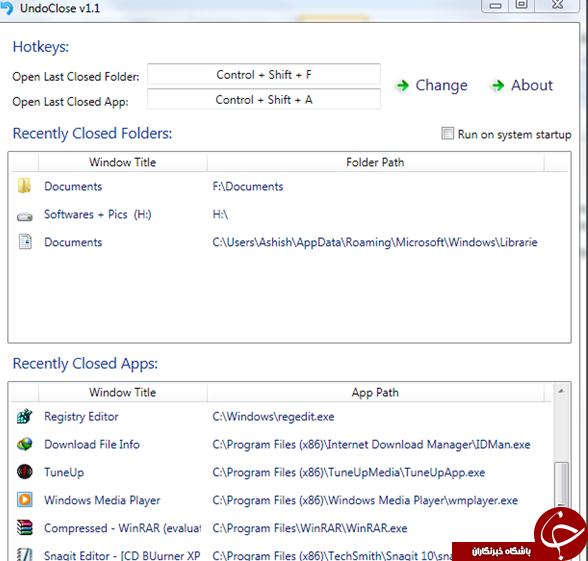Viewport: 588px width, 561px height.
Task: Select the wmplayer.exe path
Action: tap(365, 500)
